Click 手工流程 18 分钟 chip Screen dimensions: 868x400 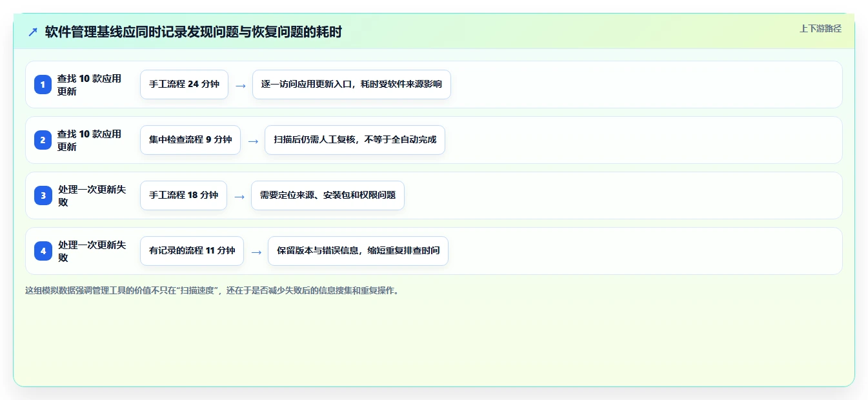pos(183,195)
